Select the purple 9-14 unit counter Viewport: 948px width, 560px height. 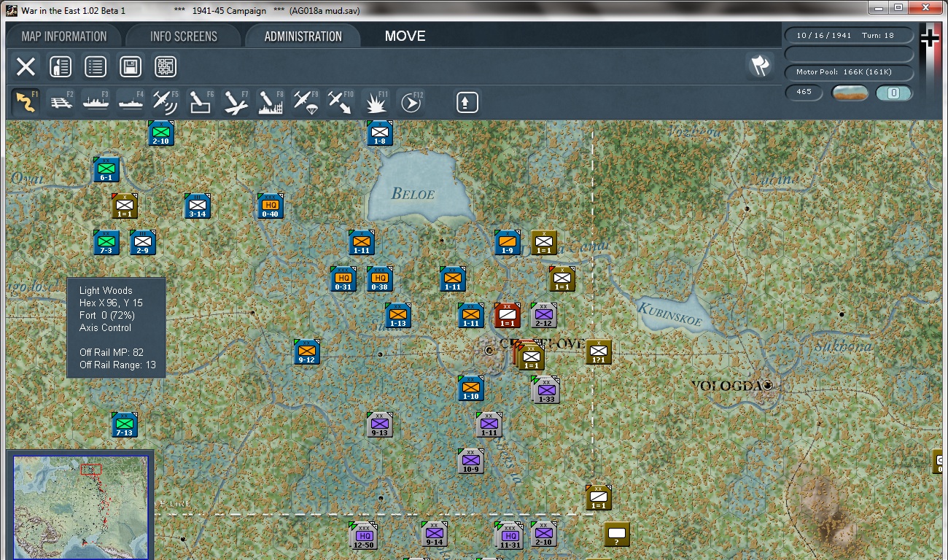(x=435, y=534)
